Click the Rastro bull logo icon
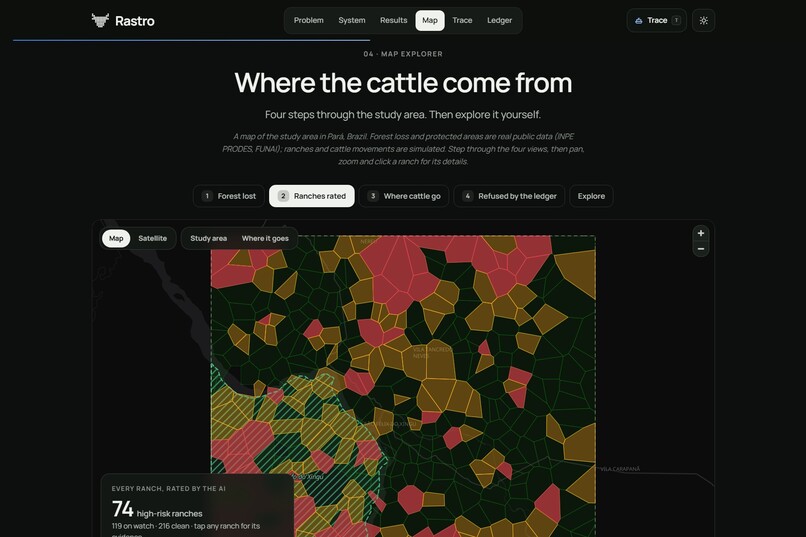The height and width of the screenshot is (537, 806). [100, 20]
